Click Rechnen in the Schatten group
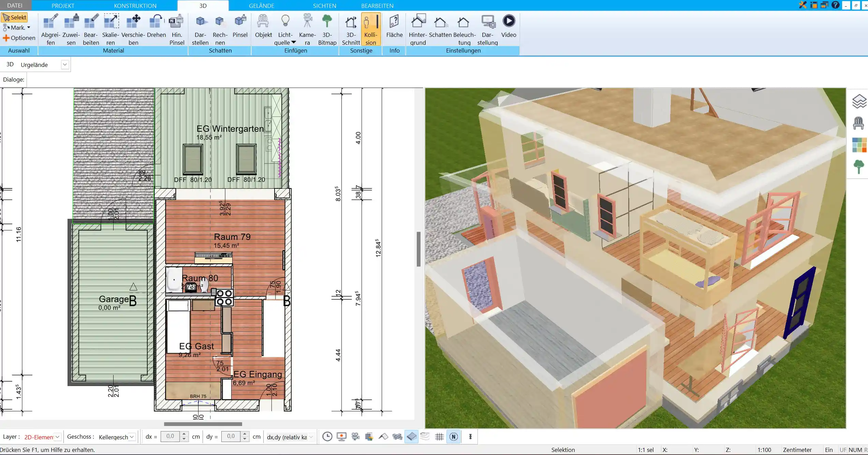This screenshot has width=868, height=455. coord(220,29)
